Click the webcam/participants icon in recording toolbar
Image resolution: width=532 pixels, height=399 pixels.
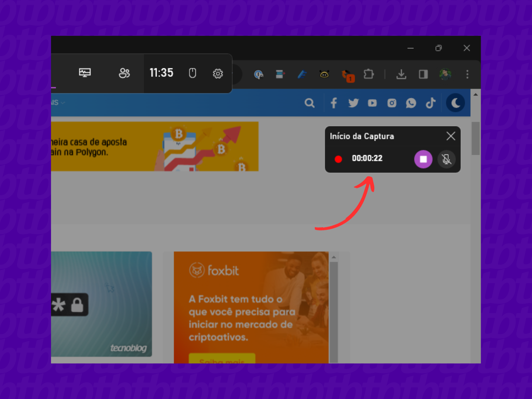point(124,74)
